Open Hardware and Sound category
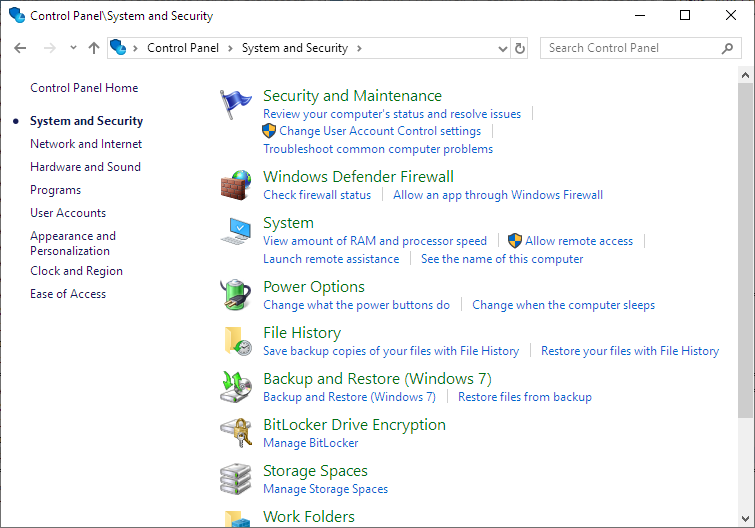This screenshot has width=755, height=528. [85, 167]
